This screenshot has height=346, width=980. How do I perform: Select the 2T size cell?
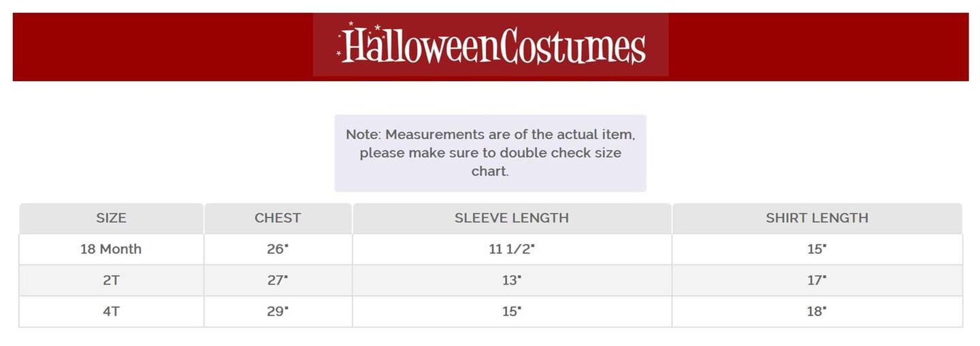(111, 280)
